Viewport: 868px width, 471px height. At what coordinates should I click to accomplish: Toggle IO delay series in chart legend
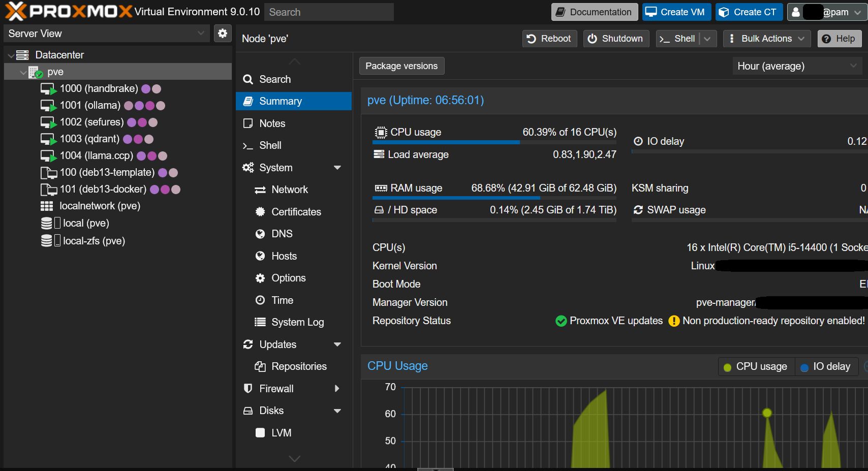[x=825, y=367]
